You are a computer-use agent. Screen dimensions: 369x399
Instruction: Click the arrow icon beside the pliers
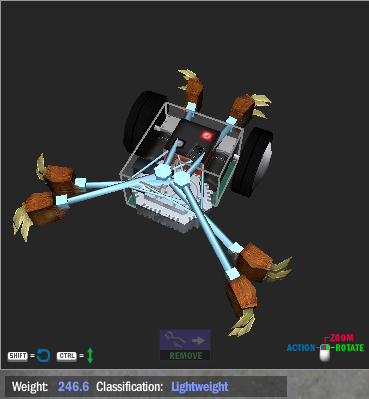coord(199,340)
